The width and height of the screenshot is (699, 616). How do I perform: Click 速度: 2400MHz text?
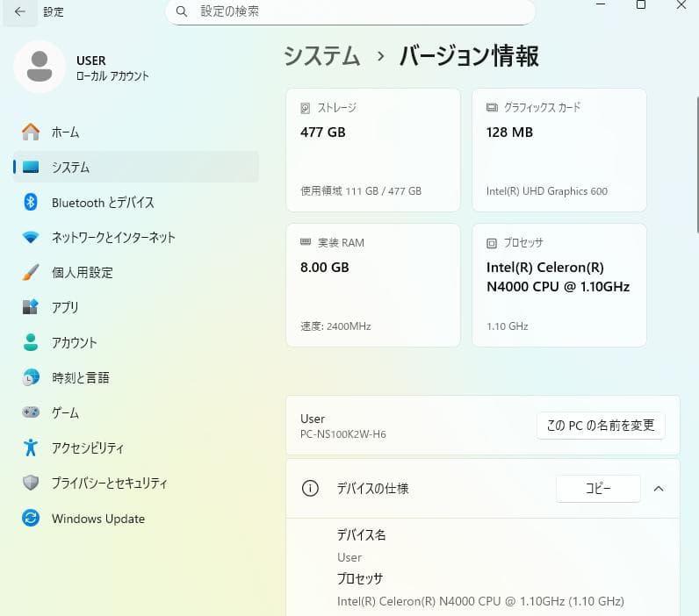[335, 326]
